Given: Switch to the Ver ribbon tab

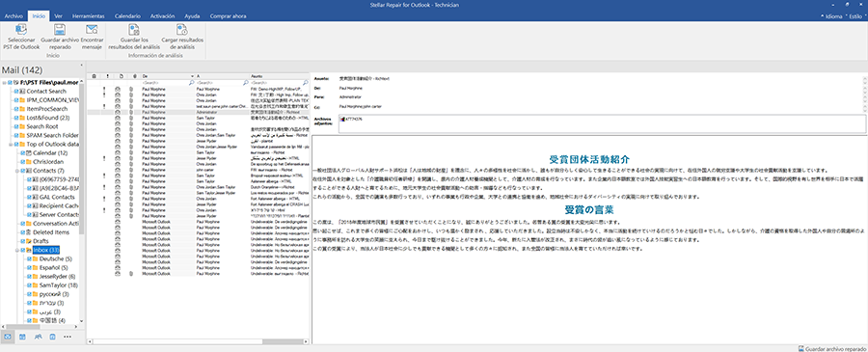Looking at the screenshot, I should (58, 16).
